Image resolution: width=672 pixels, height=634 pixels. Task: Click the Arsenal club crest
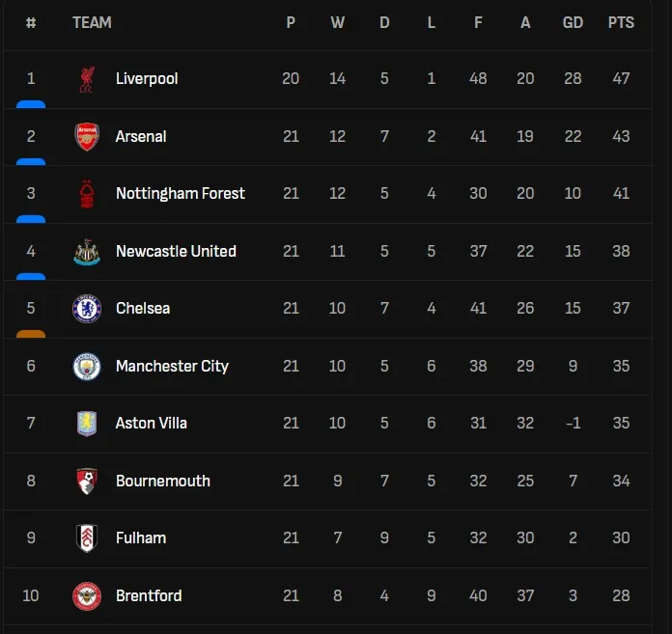(87, 136)
